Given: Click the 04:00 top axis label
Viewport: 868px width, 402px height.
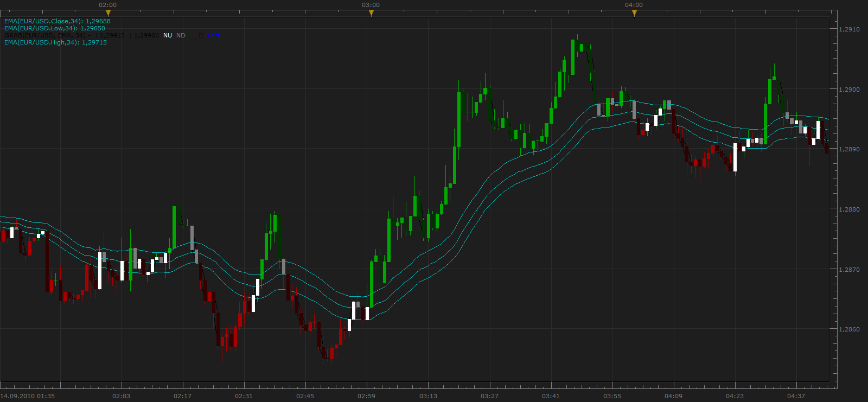Looking at the screenshot, I should (x=634, y=5).
